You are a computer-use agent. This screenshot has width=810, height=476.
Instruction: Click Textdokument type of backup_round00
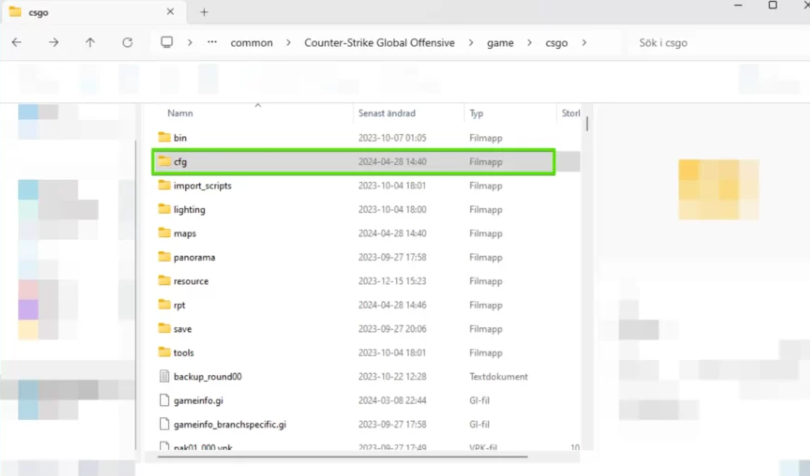pos(499,377)
